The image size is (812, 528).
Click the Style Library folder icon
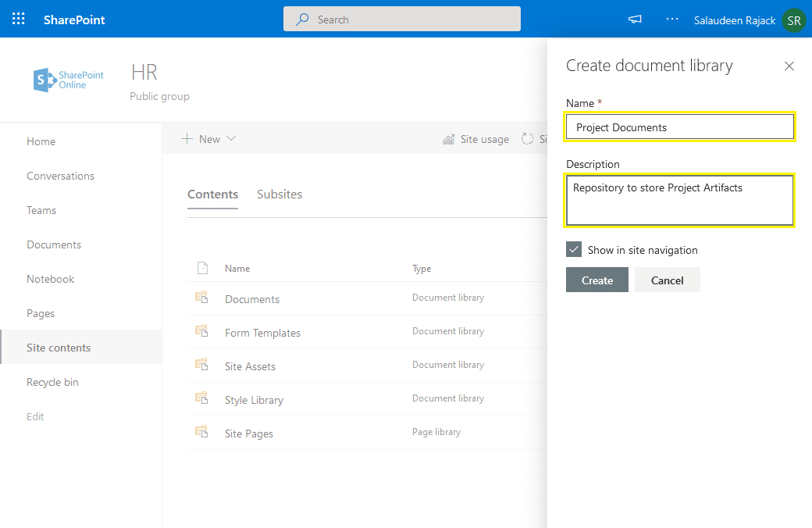click(x=202, y=398)
